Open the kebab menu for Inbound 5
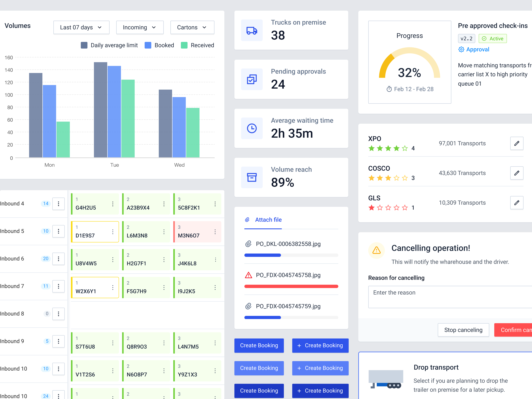Viewport: 532px width, 399px height. [59, 231]
